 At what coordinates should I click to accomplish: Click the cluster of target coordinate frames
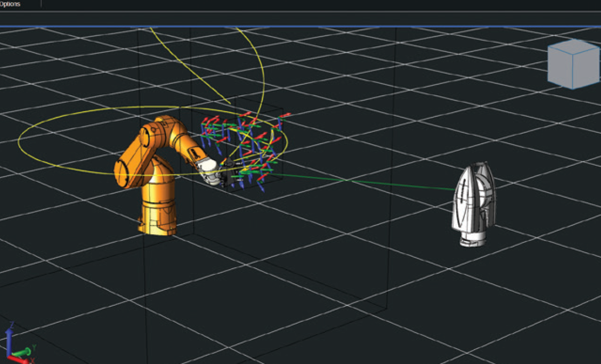pos(247,149)
